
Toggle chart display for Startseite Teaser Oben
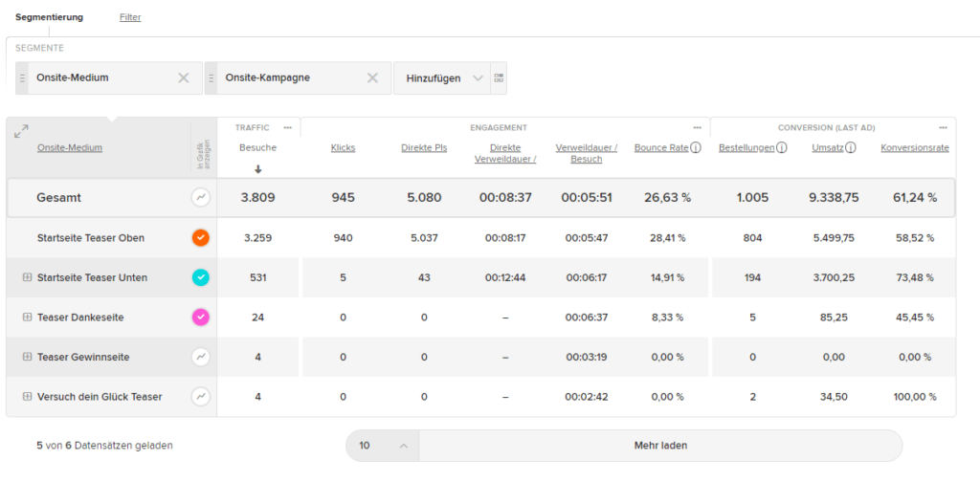[201, 238]
